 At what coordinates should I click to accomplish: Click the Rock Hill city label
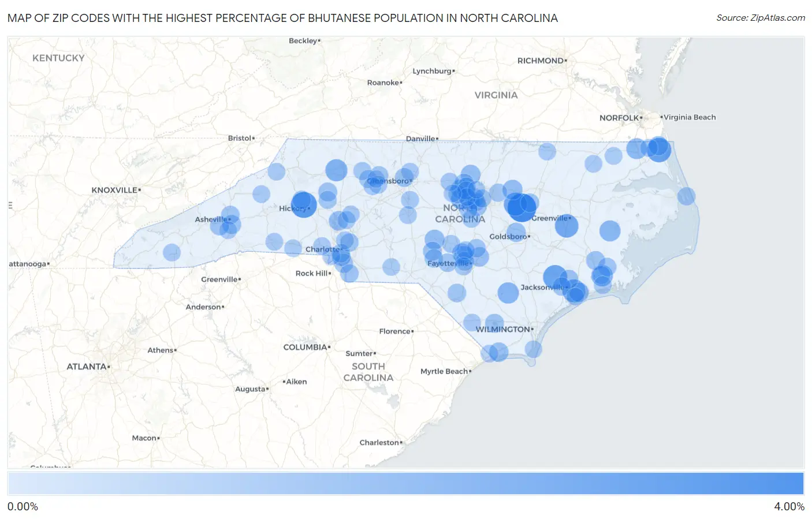click(x=312, y=274)
